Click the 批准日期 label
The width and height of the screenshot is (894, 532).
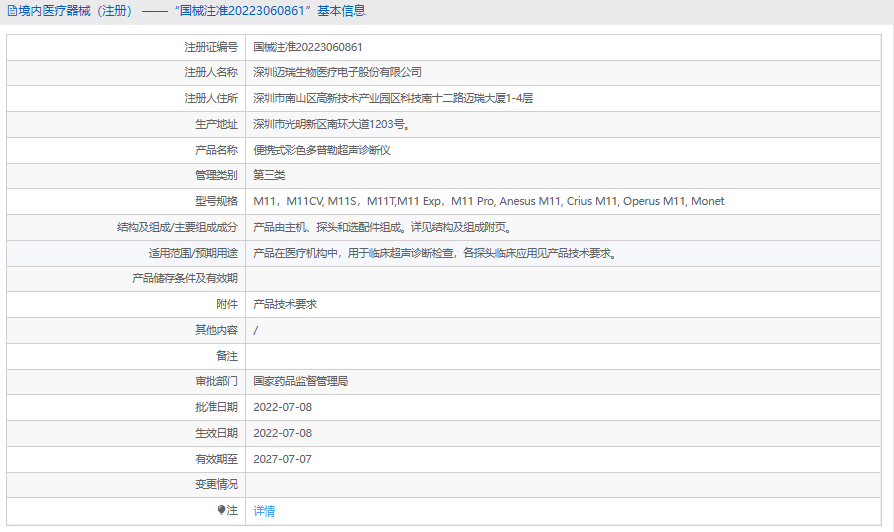[x=216, y=407]
